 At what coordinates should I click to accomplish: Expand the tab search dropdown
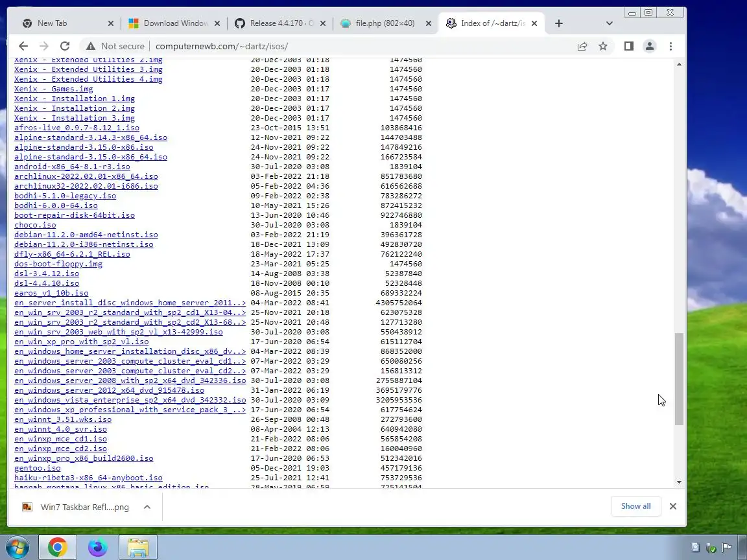610,23
